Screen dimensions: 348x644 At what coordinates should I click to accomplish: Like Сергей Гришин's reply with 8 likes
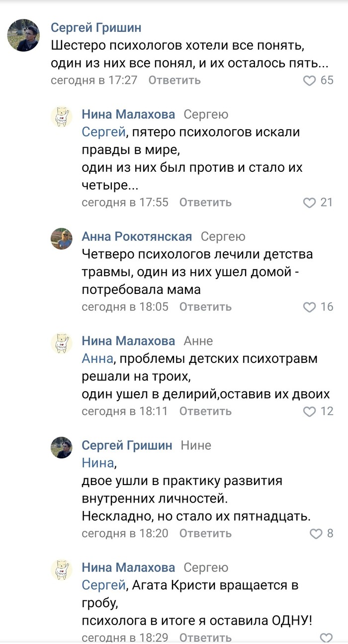click(x=316, y=534)
